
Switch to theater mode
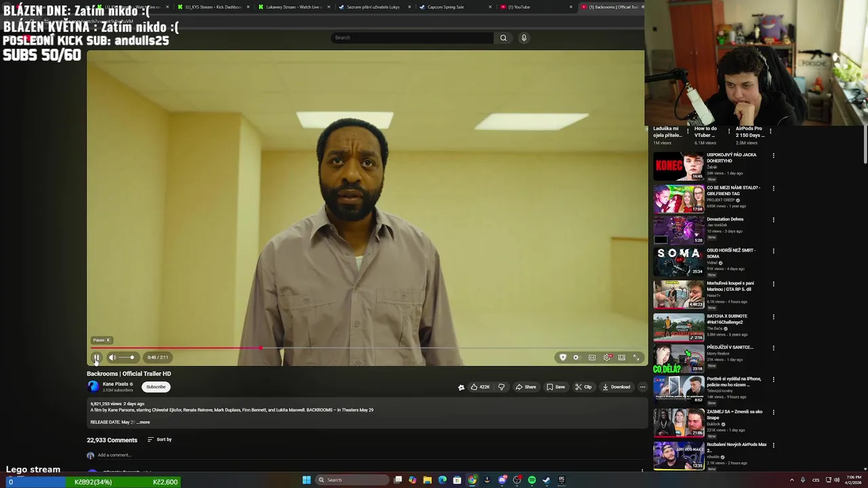point(621,357)
